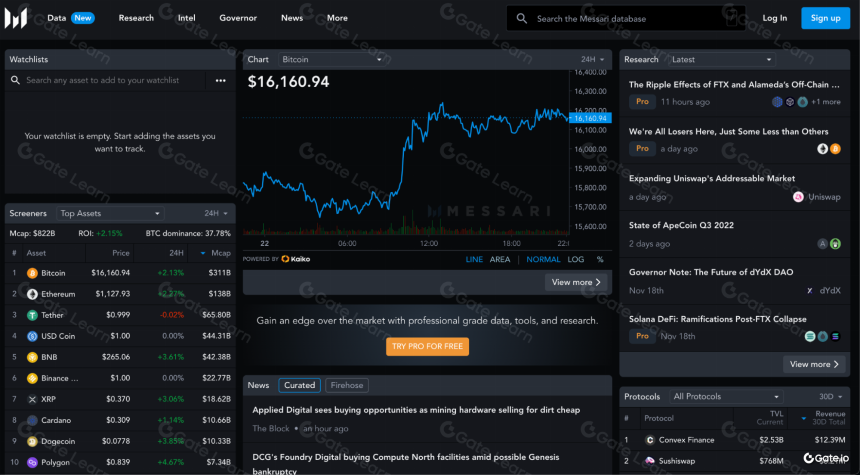Click asset icons beside Solana DeFi article
Screen dimensions: 860x475
pyautogui.click(x=822, y=336)
